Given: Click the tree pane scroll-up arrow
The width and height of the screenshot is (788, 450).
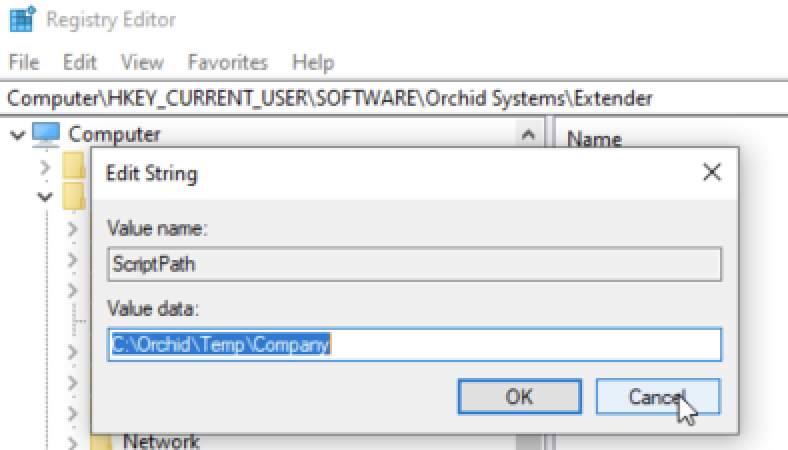Looking at the screenshot, I should [x=527, y=134].
